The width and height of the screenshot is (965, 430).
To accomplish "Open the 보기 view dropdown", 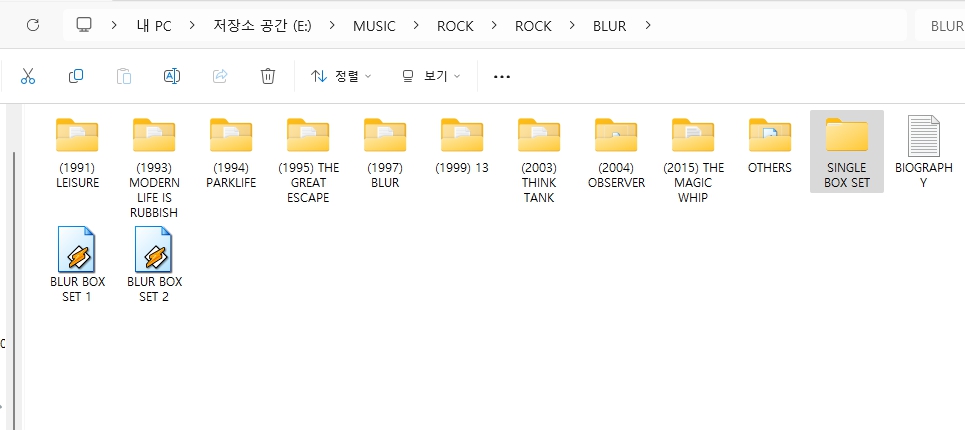I will 431,76.
